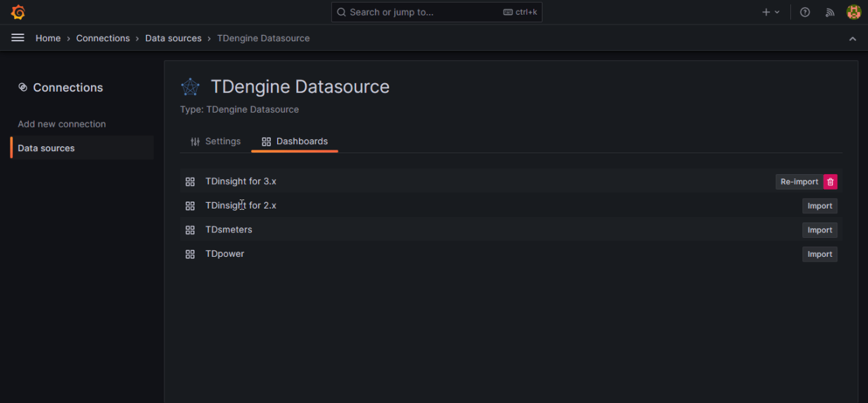
Task: Open the Connections breadcrumb link
Action: pos(103,38)
